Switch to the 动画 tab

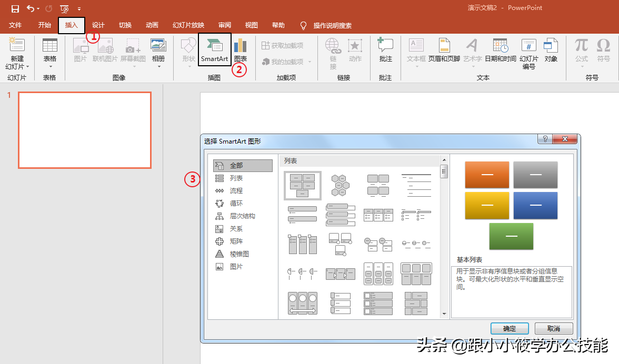click(x=152, y=25)
